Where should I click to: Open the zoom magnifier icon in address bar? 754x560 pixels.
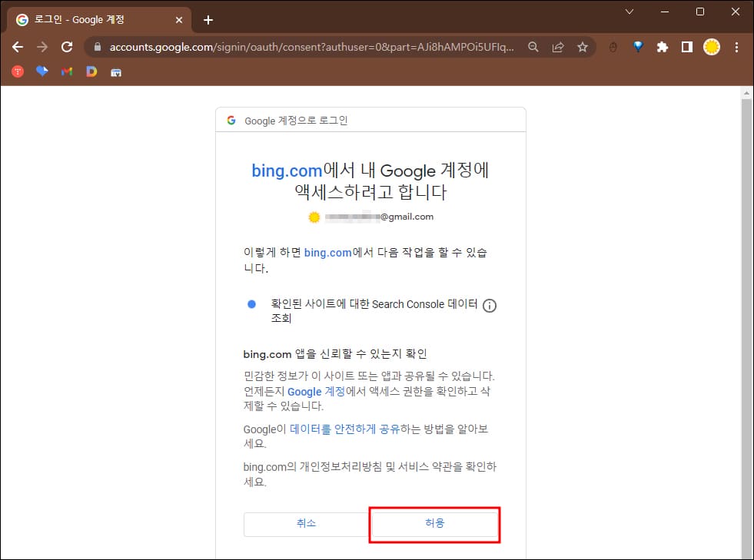(533, 47)
